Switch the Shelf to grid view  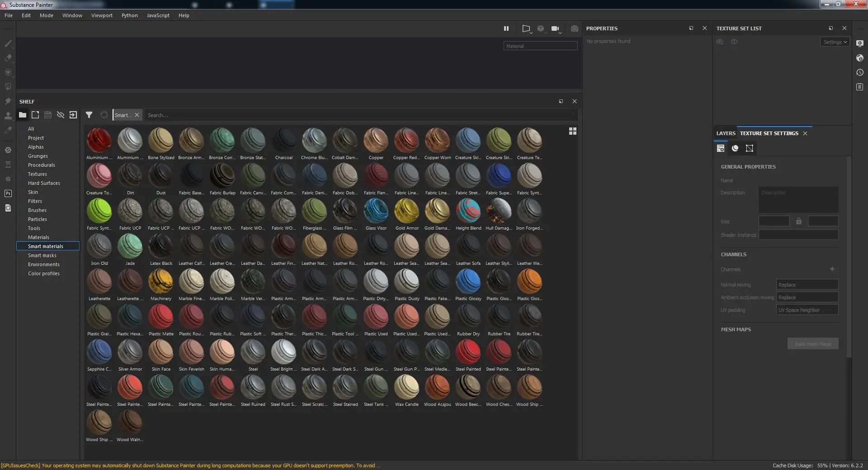click(x=572, y=131)
